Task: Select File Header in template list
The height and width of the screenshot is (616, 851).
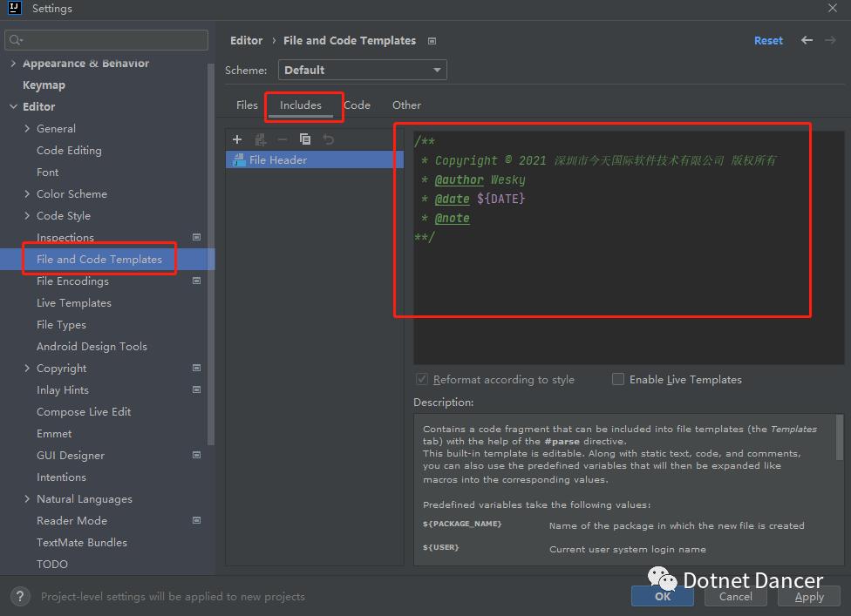Action: (314, 159)
